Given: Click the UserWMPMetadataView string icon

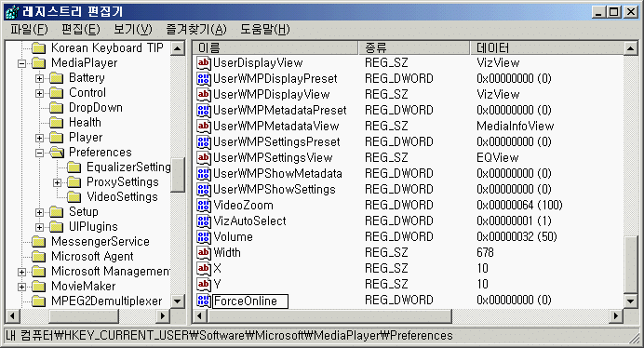Looking at the screenshot, I should [204, 127].
